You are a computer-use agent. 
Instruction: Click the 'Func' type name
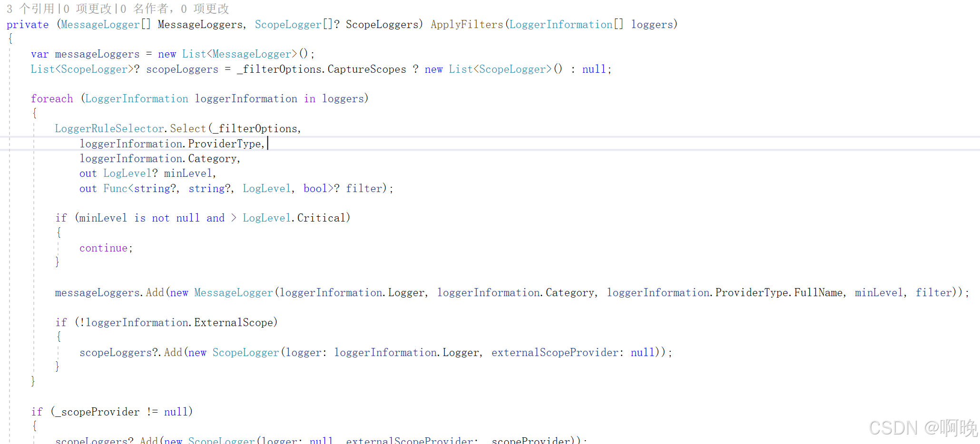pyautogui.click(x=116, y=189)
